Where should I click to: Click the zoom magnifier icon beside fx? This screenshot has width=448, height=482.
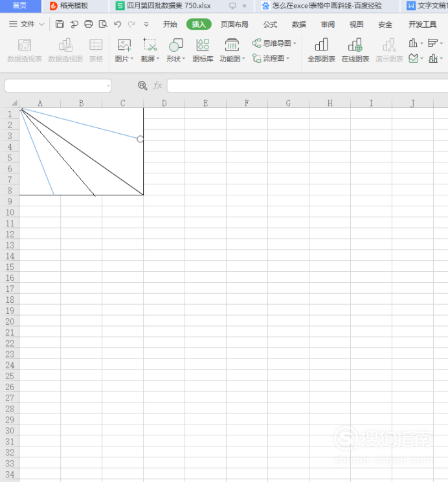coord(142,85)
